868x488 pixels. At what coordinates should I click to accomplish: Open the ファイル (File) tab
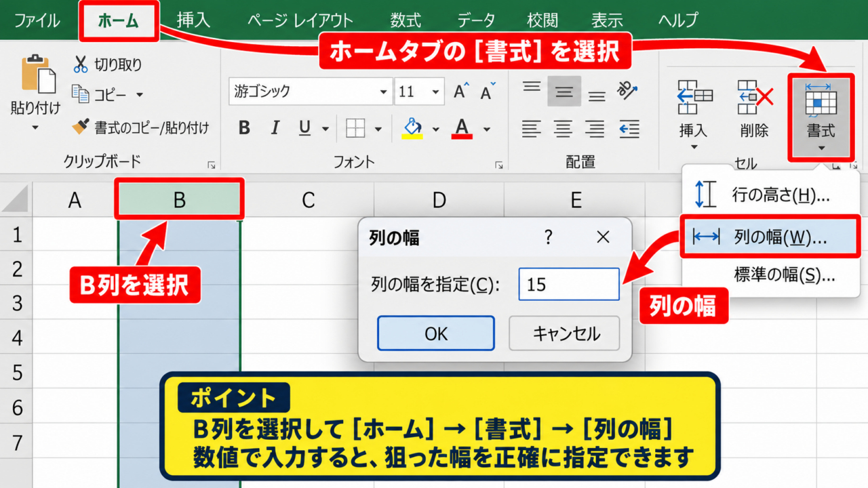[37, 20]
